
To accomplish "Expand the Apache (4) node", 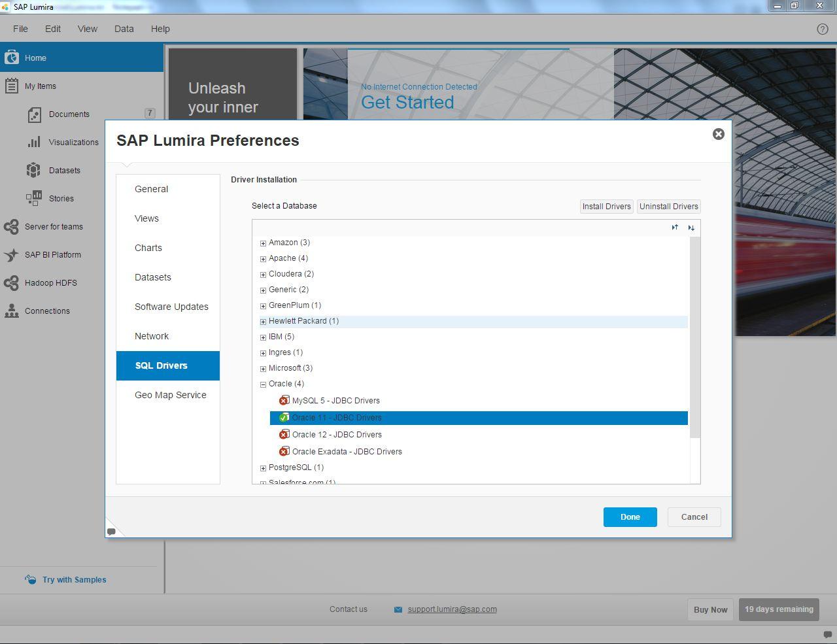I will tap(263, 259).
